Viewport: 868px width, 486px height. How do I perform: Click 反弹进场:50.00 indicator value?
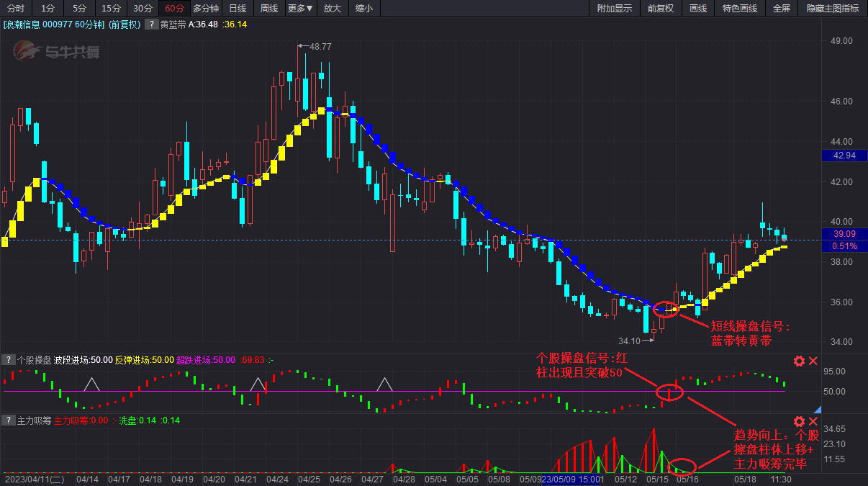145,359
